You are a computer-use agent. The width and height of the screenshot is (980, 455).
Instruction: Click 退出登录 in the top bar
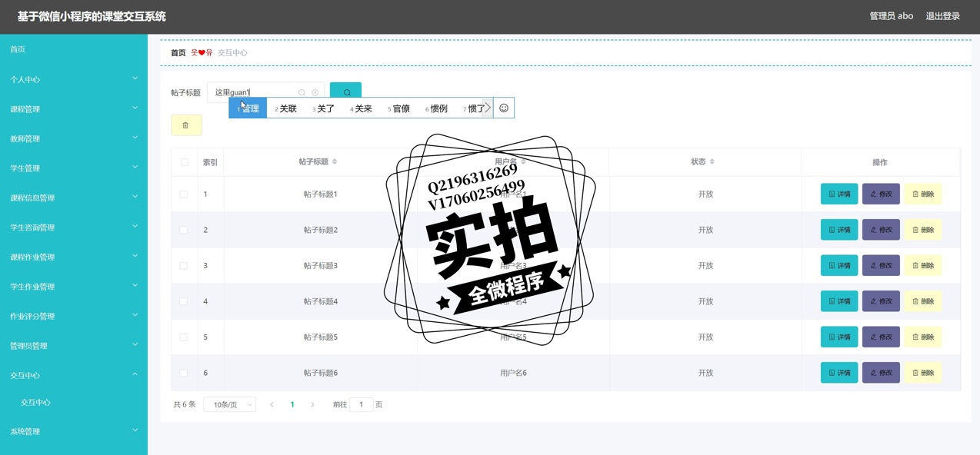[x=942, y=16]
